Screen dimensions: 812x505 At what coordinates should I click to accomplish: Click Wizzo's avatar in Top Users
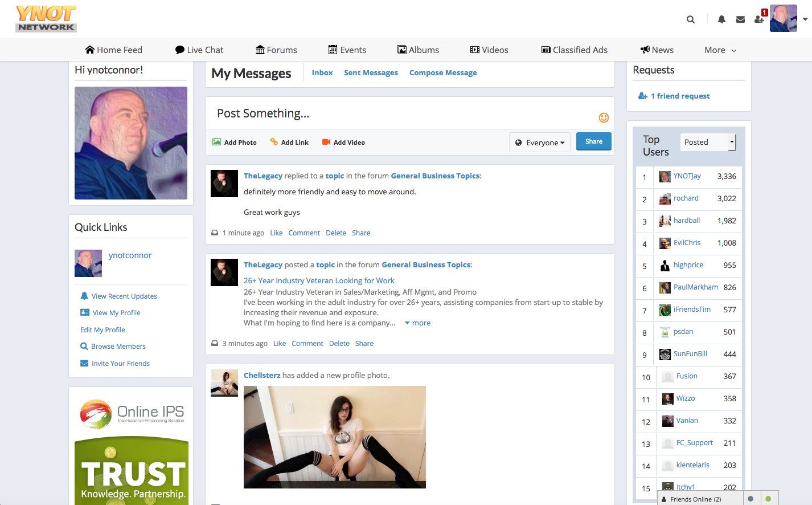point(668,399)
